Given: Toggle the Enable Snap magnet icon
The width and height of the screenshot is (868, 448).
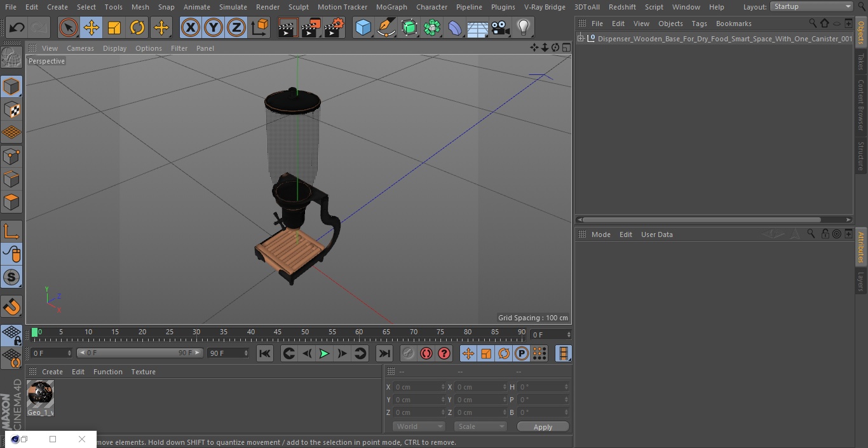Looking at the screenshot, I should (11, 307).
